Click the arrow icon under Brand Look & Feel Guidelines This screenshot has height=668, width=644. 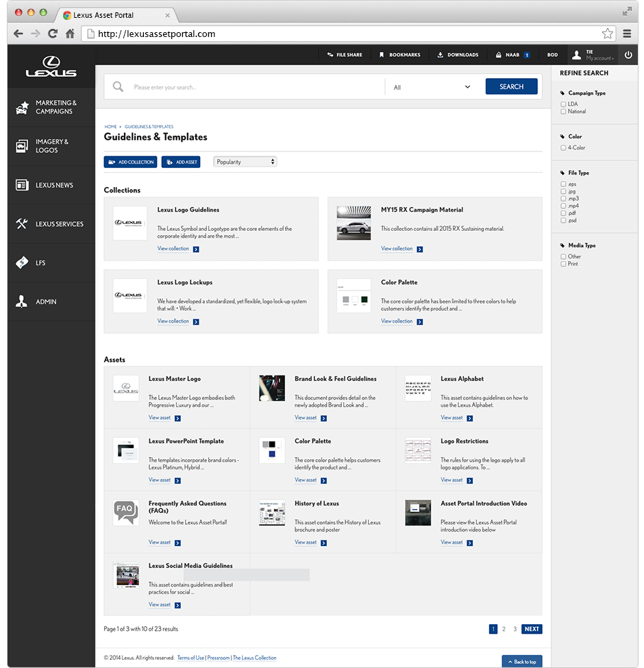(x=323, y=419)
